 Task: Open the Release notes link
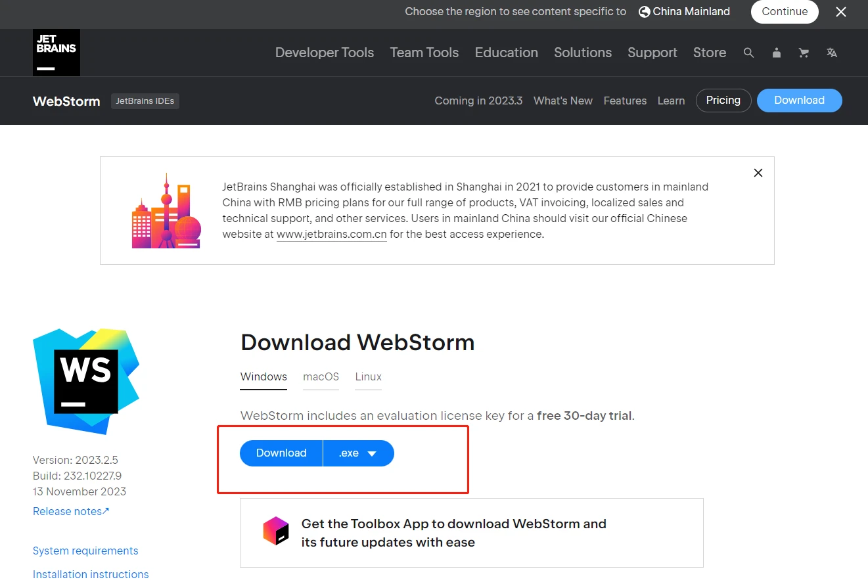(71, 511)
